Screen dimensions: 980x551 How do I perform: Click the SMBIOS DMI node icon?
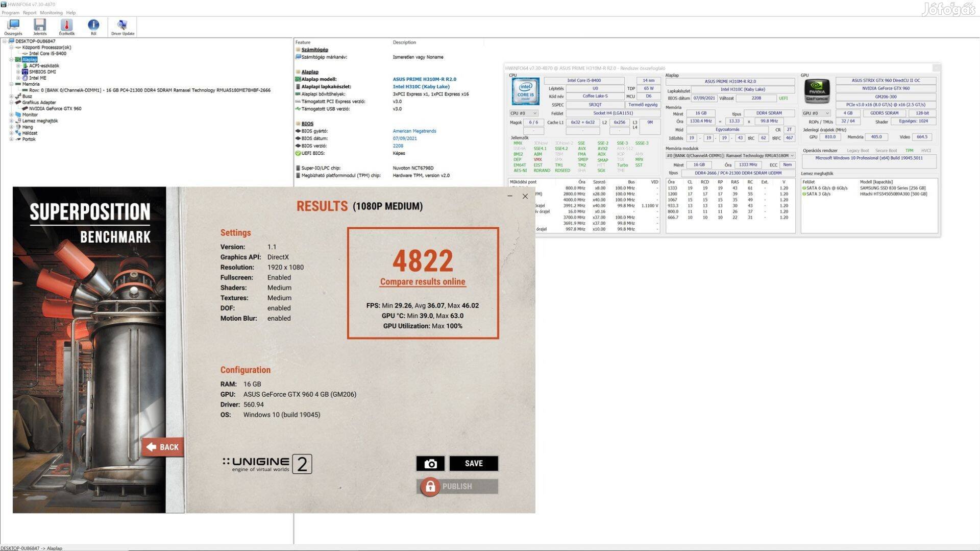tap(25, 72)
